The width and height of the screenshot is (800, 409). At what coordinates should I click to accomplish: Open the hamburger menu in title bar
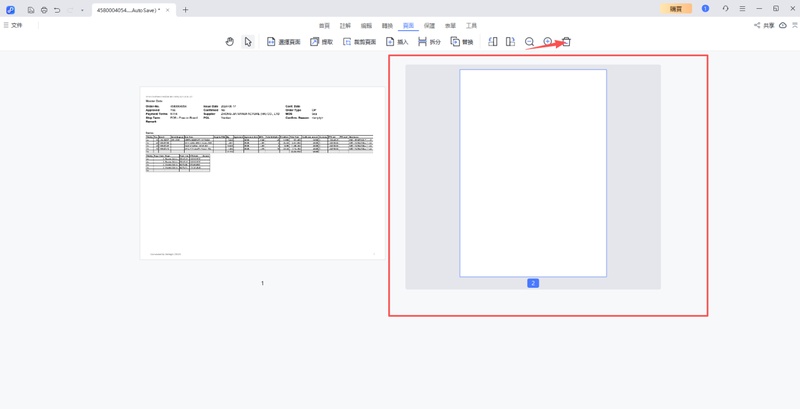tap(741, 8)
